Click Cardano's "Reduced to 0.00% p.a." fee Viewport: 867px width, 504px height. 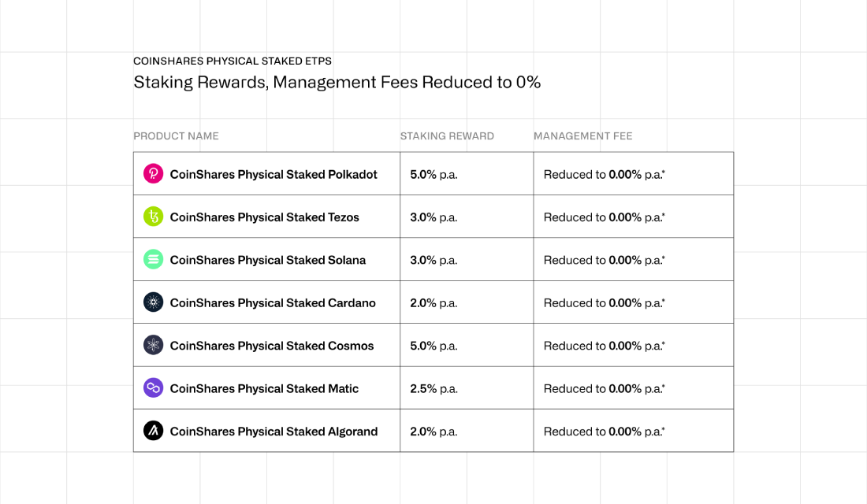605,303
